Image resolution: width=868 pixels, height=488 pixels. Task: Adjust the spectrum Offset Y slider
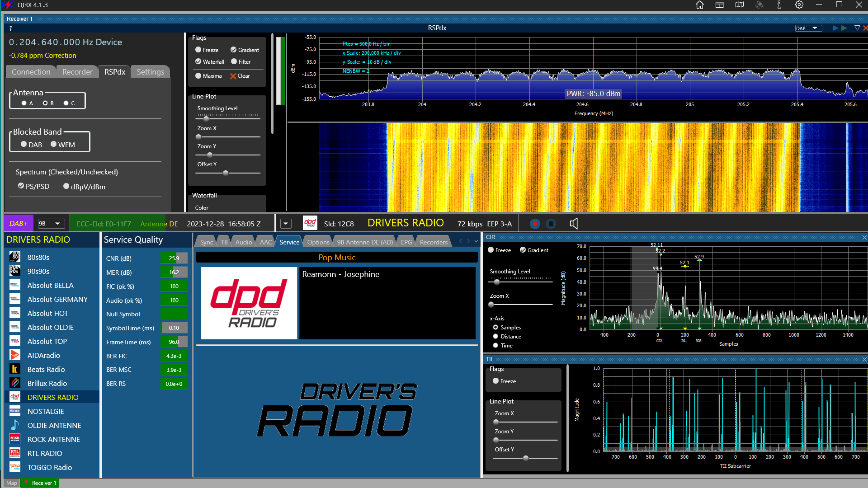click(226, 173)
